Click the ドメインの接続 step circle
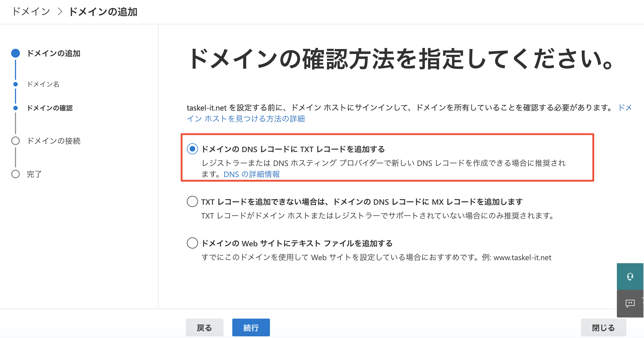The image size is (644, 338). click(16, 141)
